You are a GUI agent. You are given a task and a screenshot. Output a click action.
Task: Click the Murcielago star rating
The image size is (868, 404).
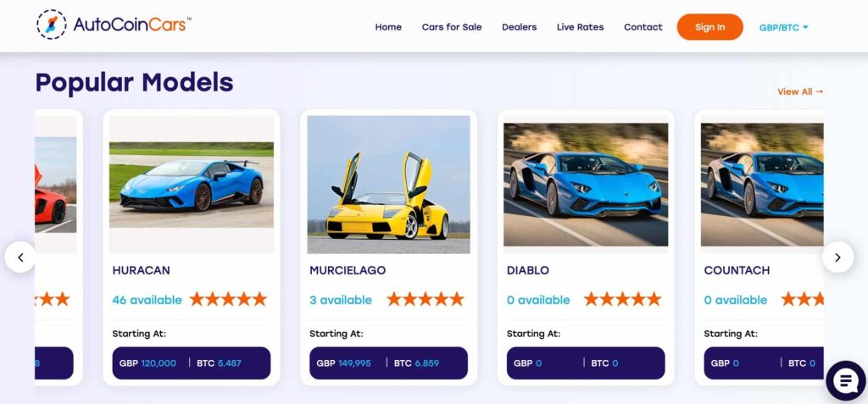point(426,300)
